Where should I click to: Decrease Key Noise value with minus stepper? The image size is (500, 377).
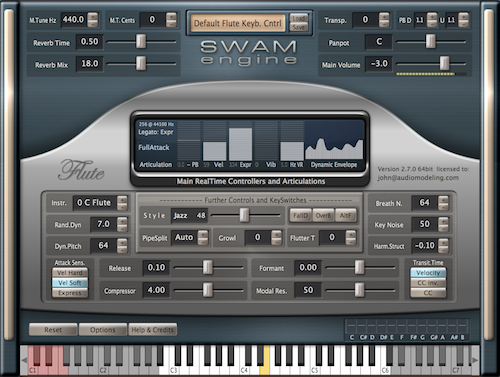443,228
